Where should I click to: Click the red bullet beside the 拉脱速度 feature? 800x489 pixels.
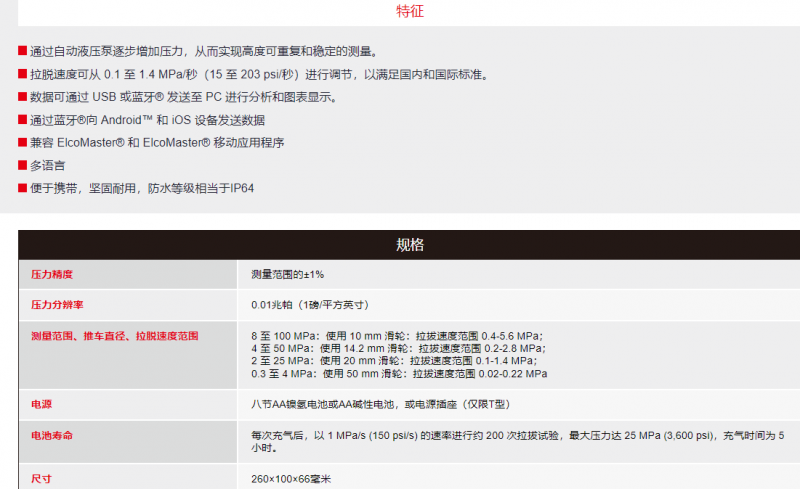coord(22,74)
